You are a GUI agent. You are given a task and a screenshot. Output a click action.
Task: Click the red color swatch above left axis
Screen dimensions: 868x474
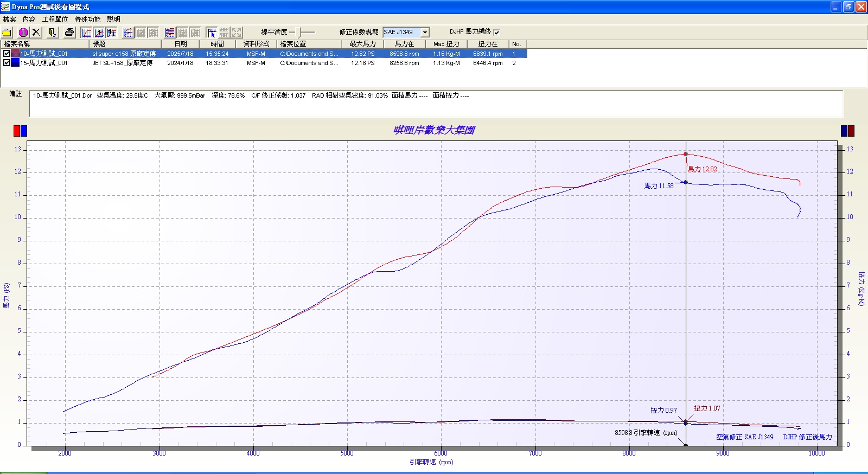coord(17,131)
